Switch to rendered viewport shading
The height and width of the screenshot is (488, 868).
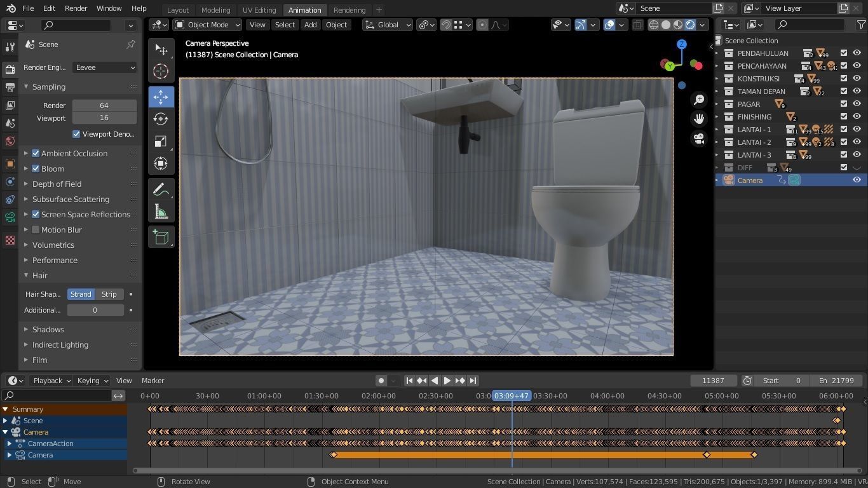click(x=690, y=25)
